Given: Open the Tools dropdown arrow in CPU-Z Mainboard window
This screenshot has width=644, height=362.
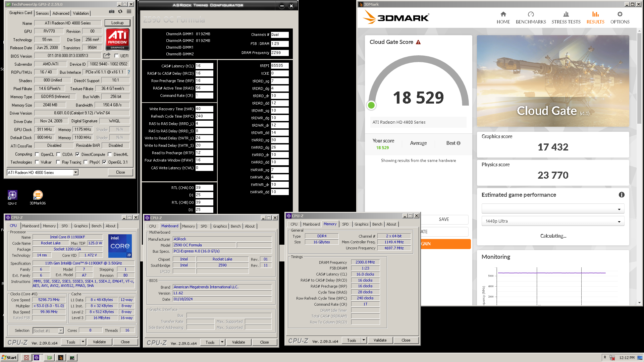Looking at the screenshot, I should click(x=222, y=342).
